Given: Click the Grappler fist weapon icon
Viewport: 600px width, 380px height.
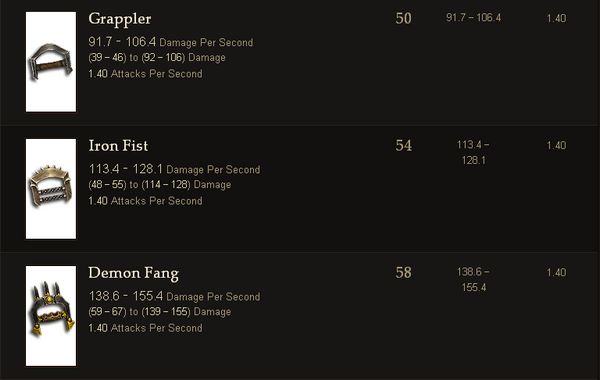Looking at the screenshot, I should click(x=51, y=62).
